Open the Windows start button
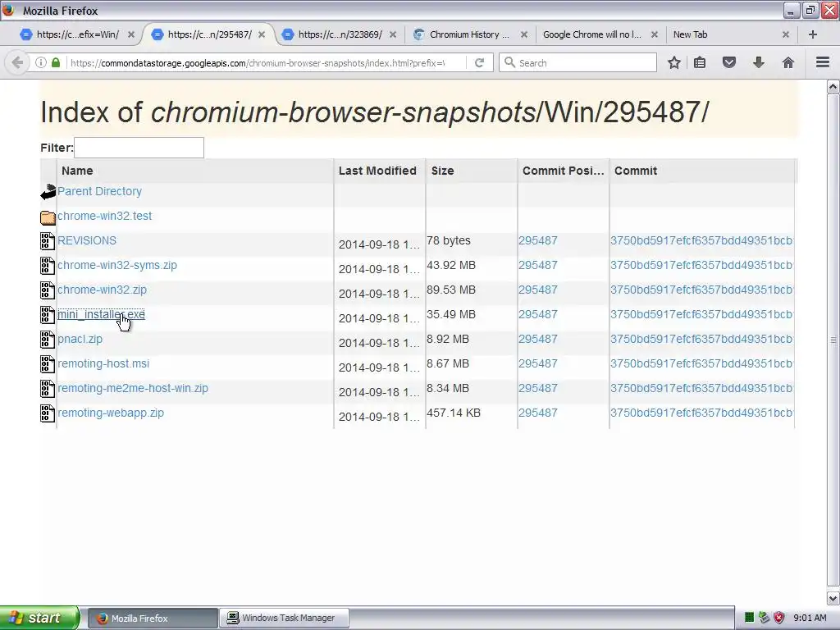 point(39,618)
